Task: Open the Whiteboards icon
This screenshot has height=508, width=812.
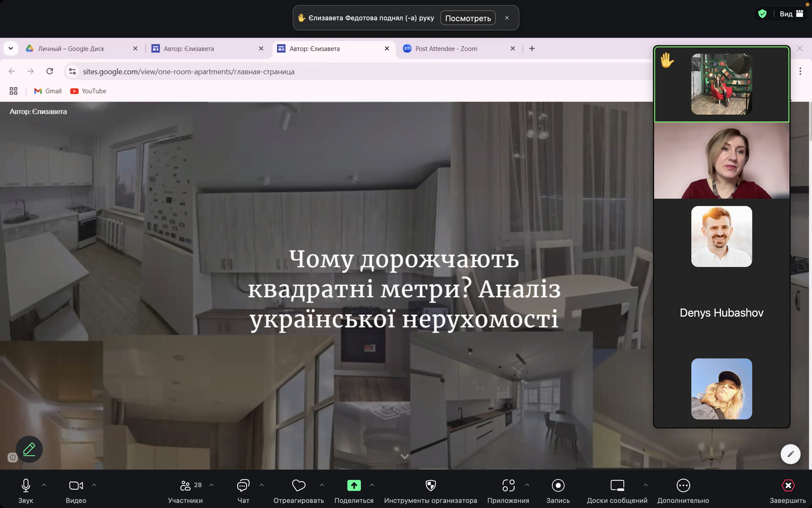Action: tap(617, 485)
